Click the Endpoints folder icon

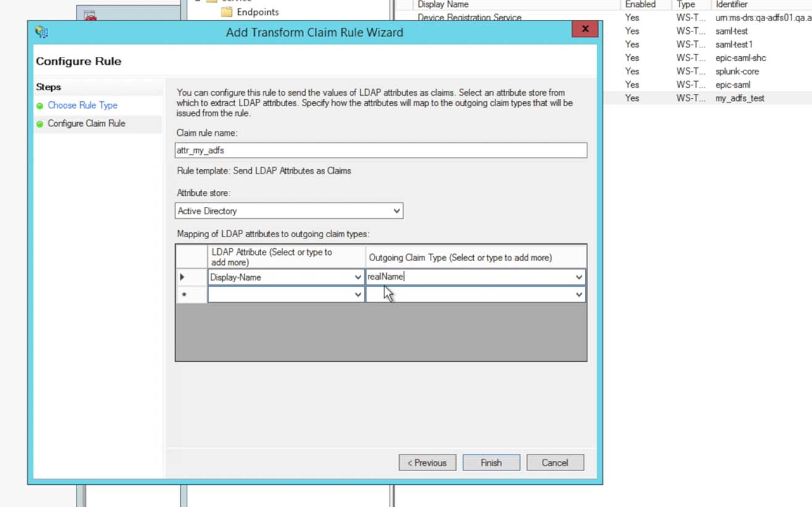[227, 12]
